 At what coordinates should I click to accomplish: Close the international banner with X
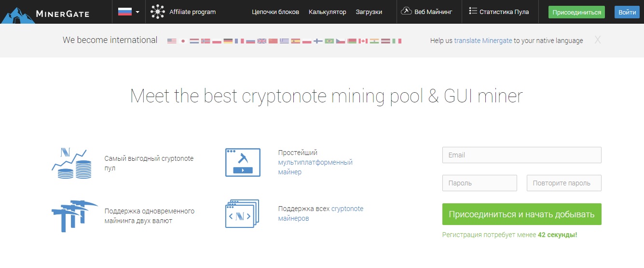tap(598, 40)
